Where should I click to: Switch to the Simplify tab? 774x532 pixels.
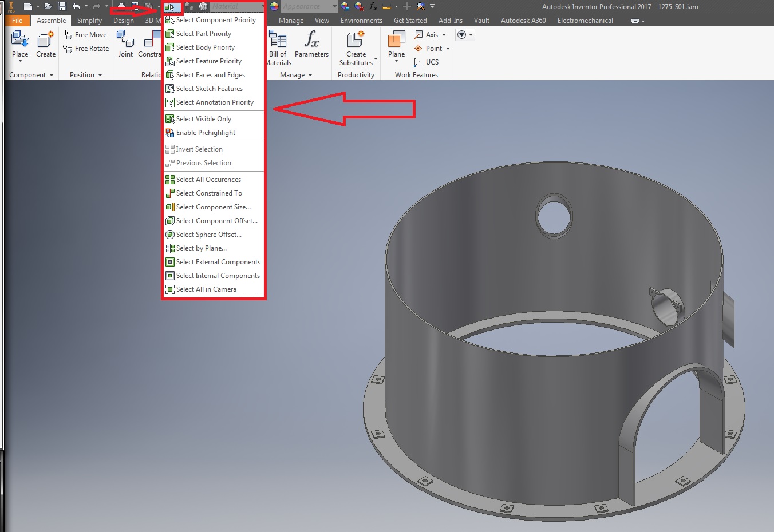(89, 21)
